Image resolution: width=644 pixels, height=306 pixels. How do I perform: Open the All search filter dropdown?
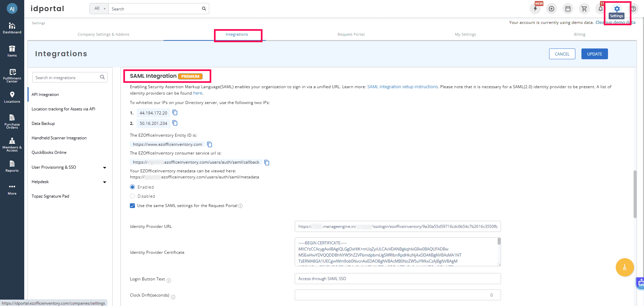click(x=99, y=8)
